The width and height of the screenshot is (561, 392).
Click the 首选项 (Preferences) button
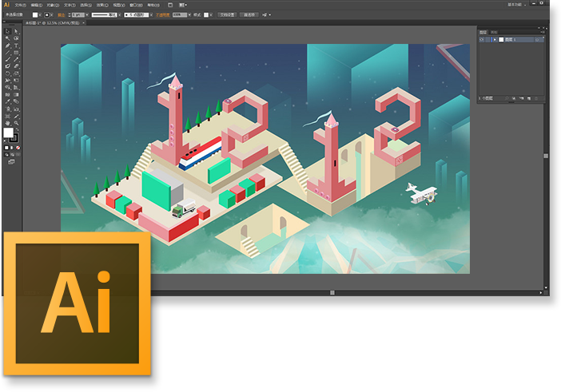click(249, 15)
